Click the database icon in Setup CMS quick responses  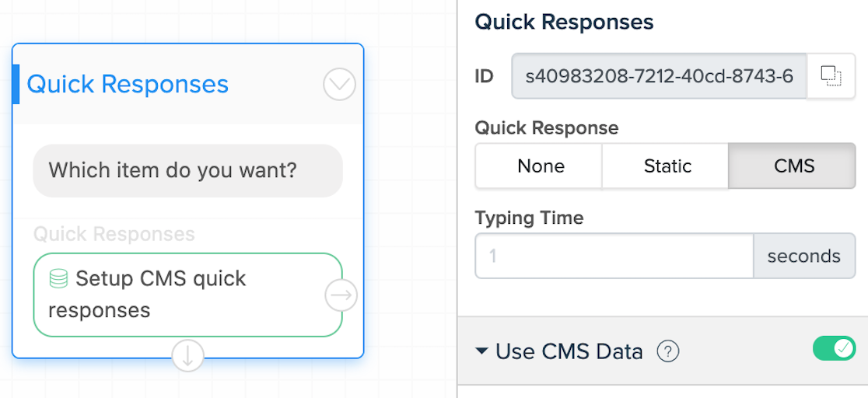[58, 278]
